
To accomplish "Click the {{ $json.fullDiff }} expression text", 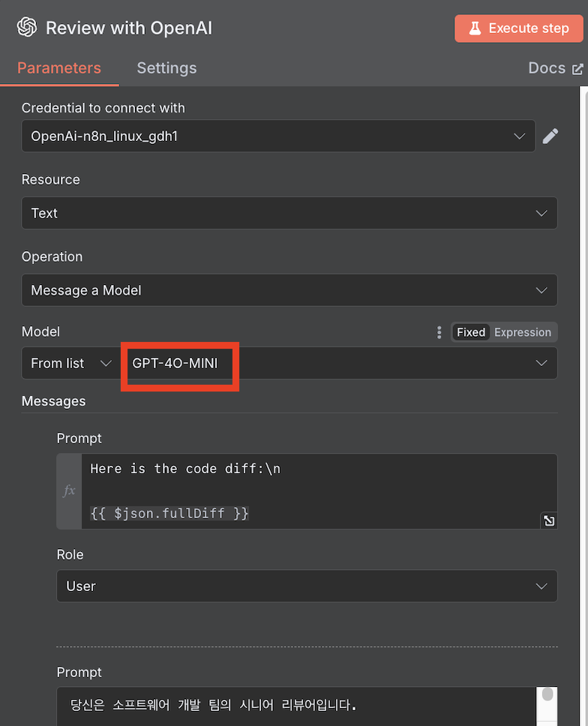I will pos(169,513).
